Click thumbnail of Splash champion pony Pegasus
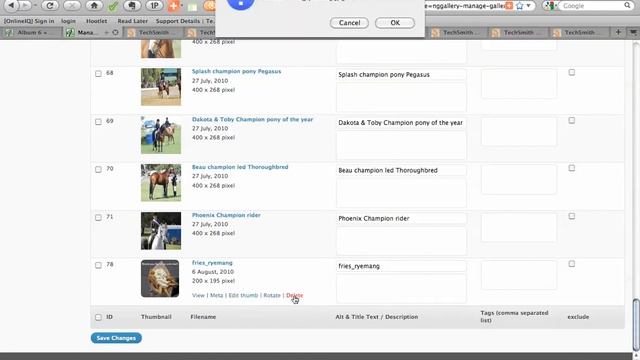Image resolution: width=640 pixels, height=360 pixels. point(161,87)
